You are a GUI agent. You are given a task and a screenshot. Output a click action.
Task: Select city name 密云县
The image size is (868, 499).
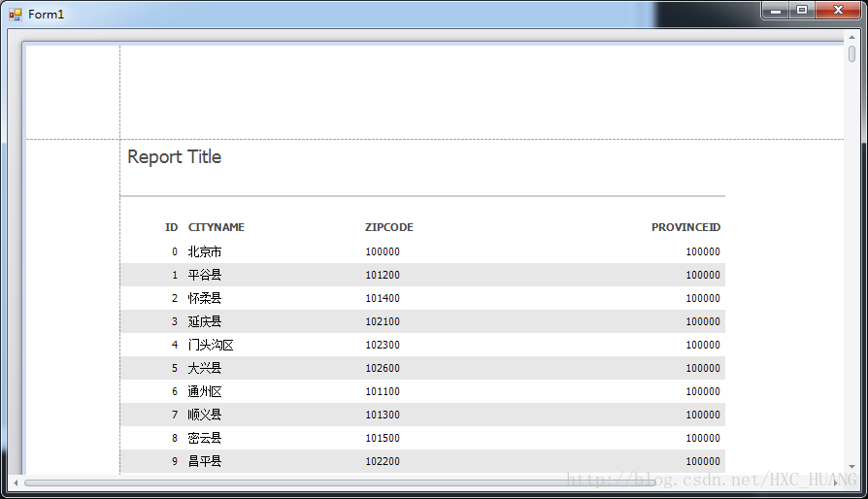[x=205, y=438]
